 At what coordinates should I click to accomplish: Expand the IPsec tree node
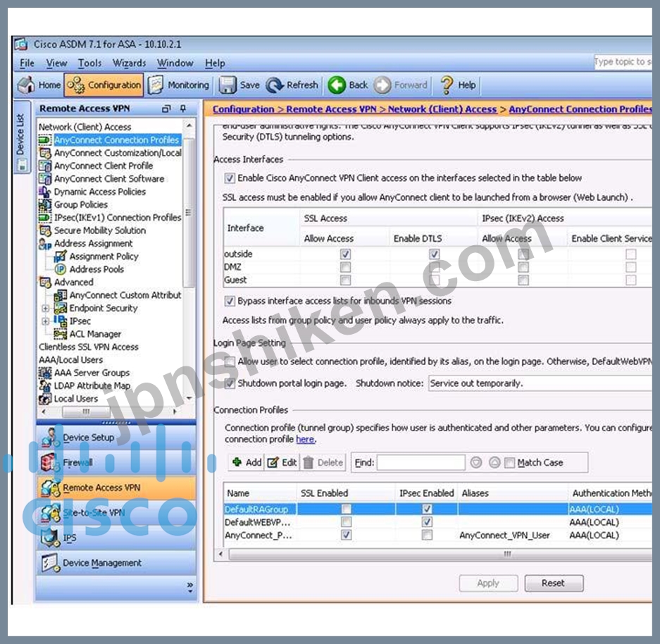(46, 321)
